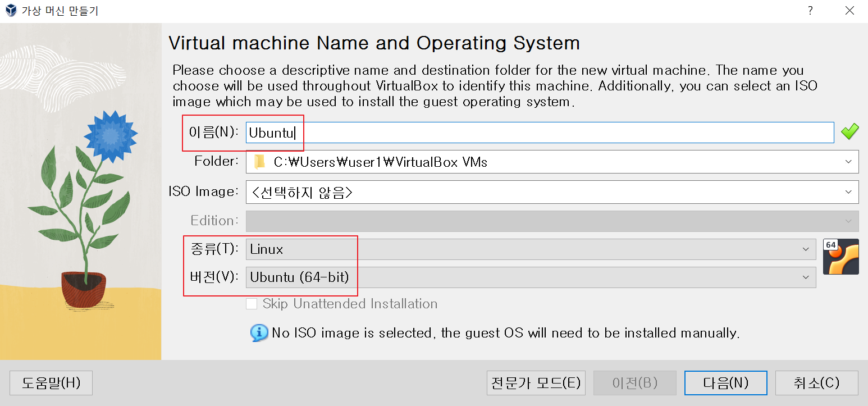Click the ISO Image: label

204,191
